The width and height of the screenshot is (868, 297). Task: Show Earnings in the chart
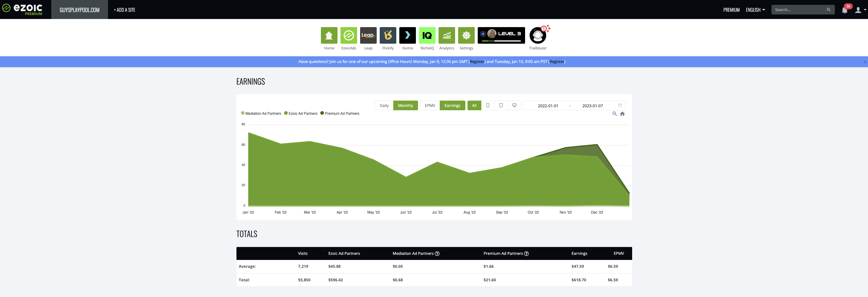[x=452, y=106]
